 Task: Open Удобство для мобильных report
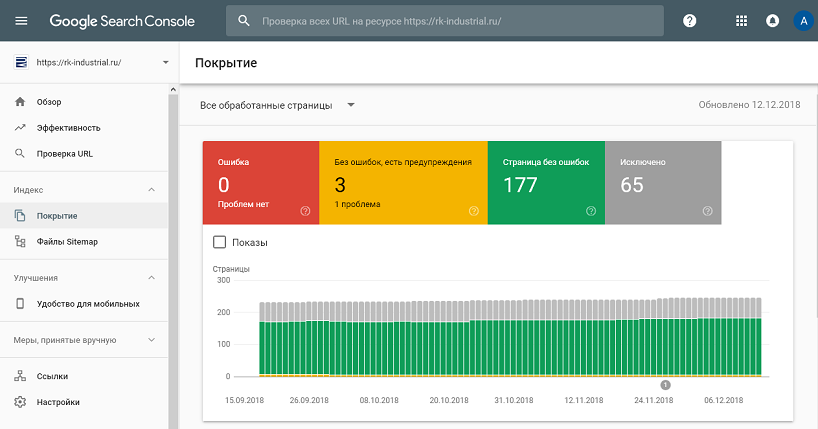[84, 304]
